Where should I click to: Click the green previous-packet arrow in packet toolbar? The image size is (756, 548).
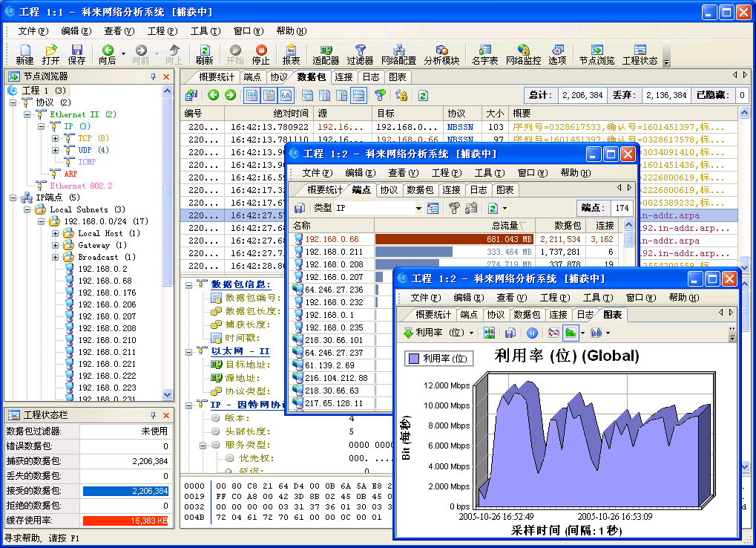tap(213, 95)
